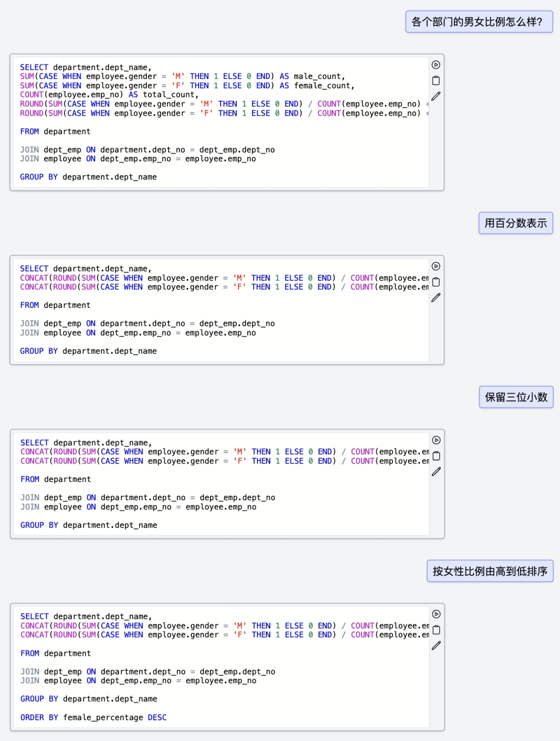Run the SQL query below 用百分数表示
The height and width of the screenshot is (741, 560).
pyautogui.click(x=436, y=266)
